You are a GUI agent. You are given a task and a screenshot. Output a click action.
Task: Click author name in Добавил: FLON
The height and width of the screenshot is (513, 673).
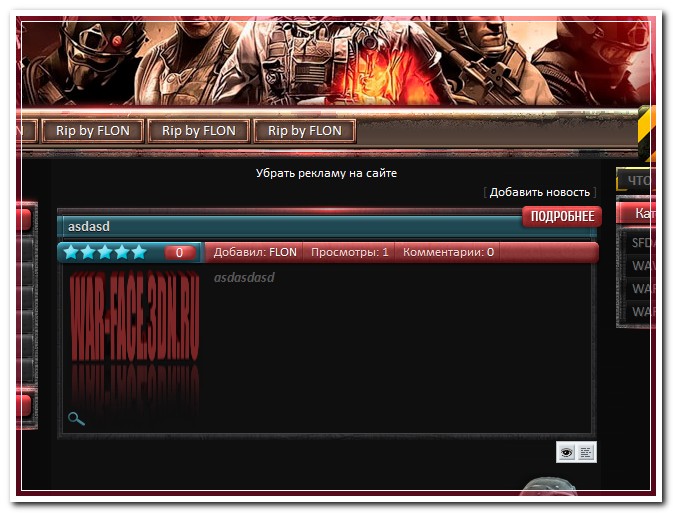click(x=283, y=253)
